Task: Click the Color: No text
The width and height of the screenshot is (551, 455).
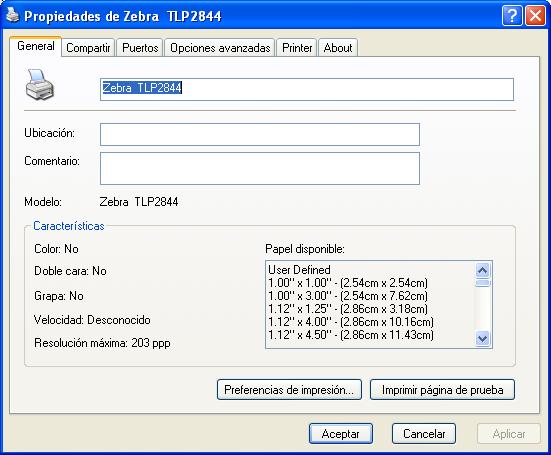Action: (x=56, y=249)
